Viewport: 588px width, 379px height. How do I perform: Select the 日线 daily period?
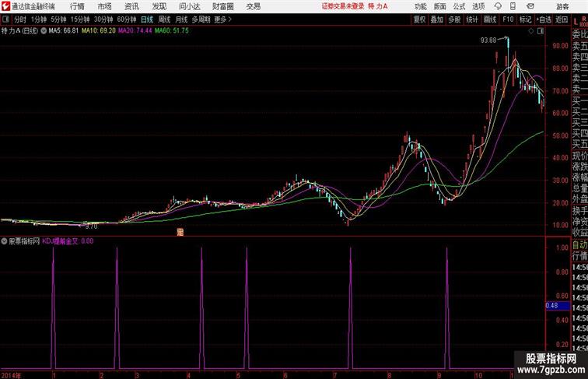click(147, 19)
